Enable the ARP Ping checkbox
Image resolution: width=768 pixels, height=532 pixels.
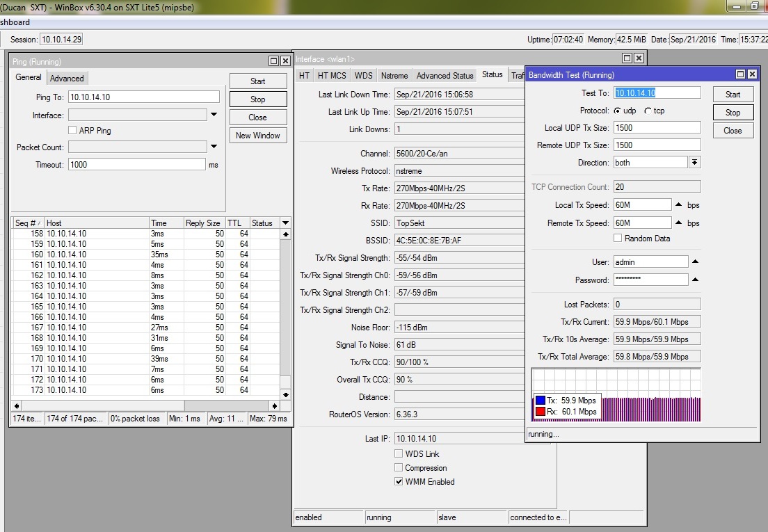72,130
